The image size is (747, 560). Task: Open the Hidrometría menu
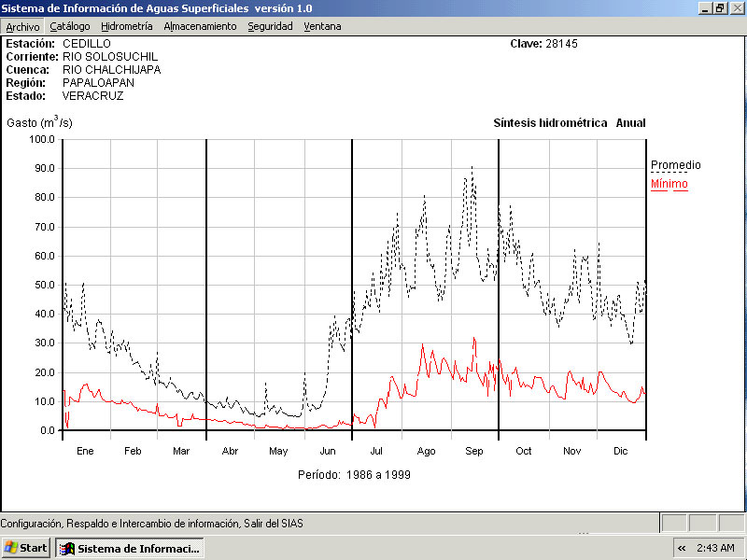point(127,26)
